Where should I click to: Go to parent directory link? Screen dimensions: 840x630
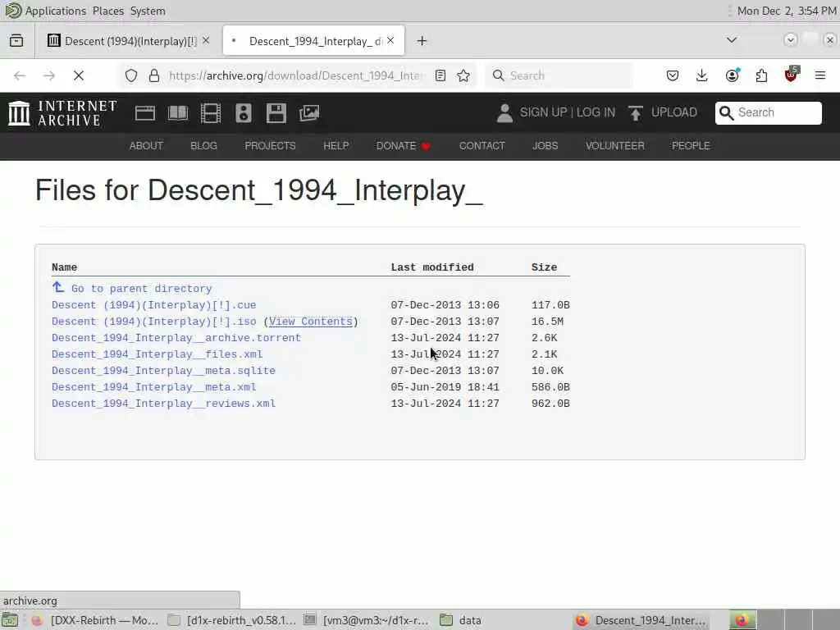[141, 289]
